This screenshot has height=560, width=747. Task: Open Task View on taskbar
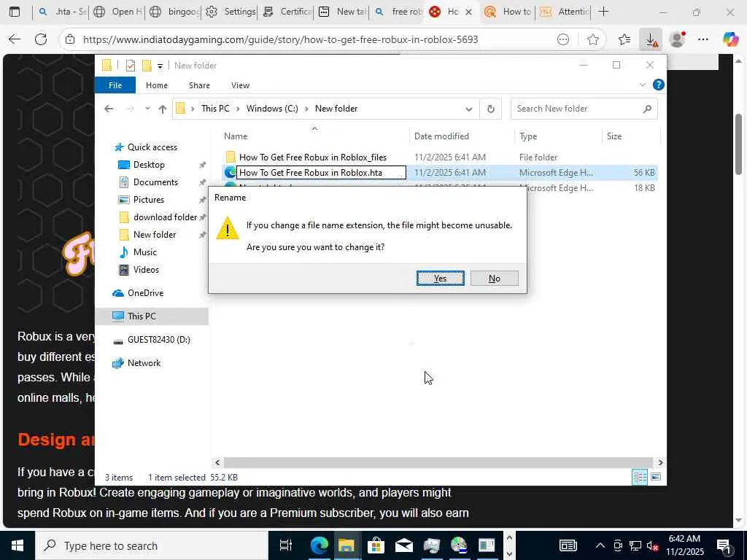pyautogui.click(x=285, y=545)
